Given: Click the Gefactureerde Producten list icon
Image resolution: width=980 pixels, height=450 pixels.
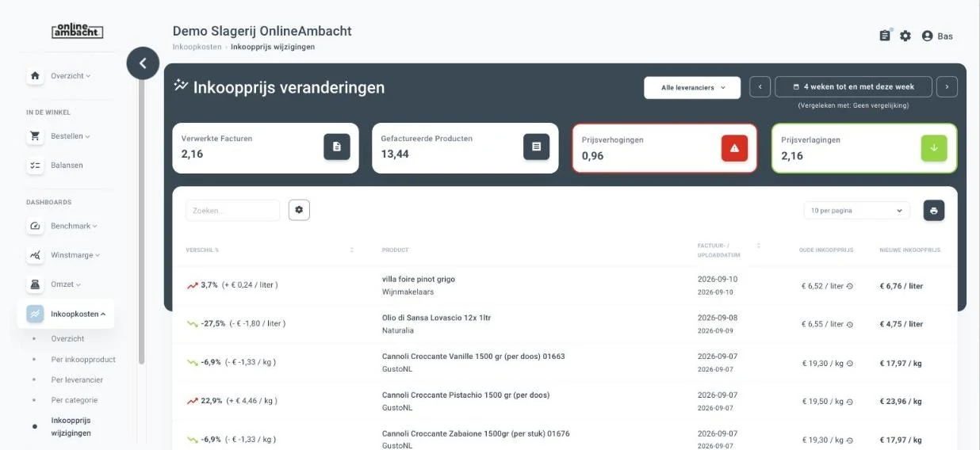Looking at the screenshot, I should tap(536, 147).
